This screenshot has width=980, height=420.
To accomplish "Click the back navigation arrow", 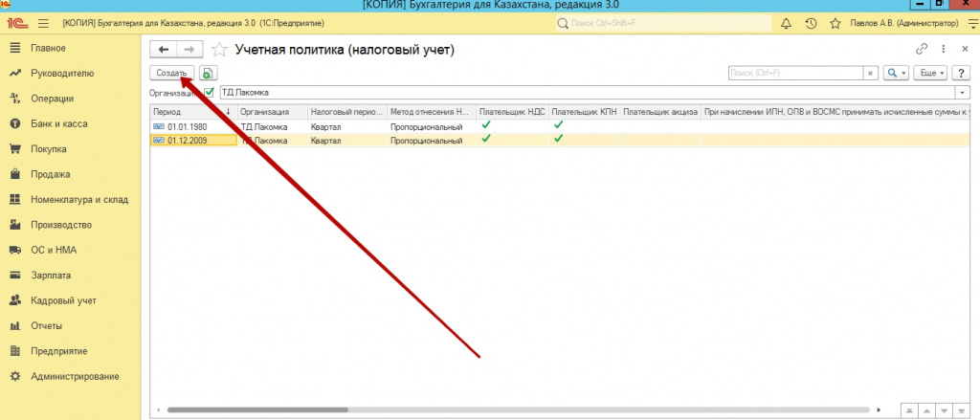I will coord(164,50).
